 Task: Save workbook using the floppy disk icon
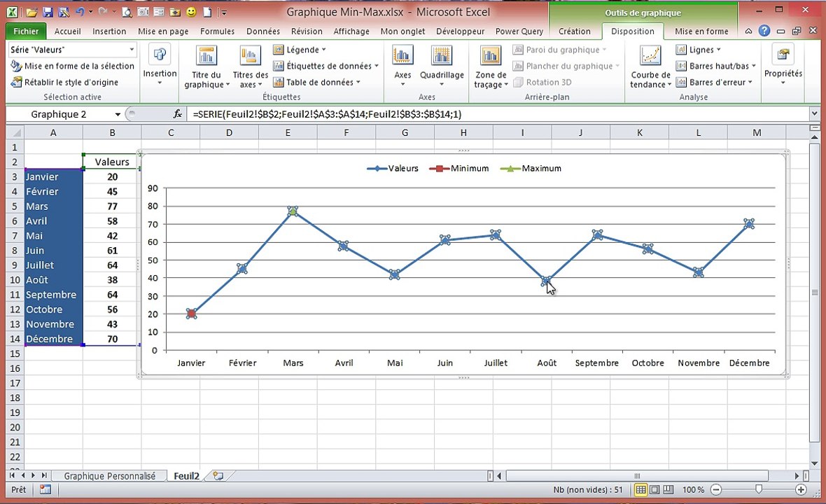point(48,12)
